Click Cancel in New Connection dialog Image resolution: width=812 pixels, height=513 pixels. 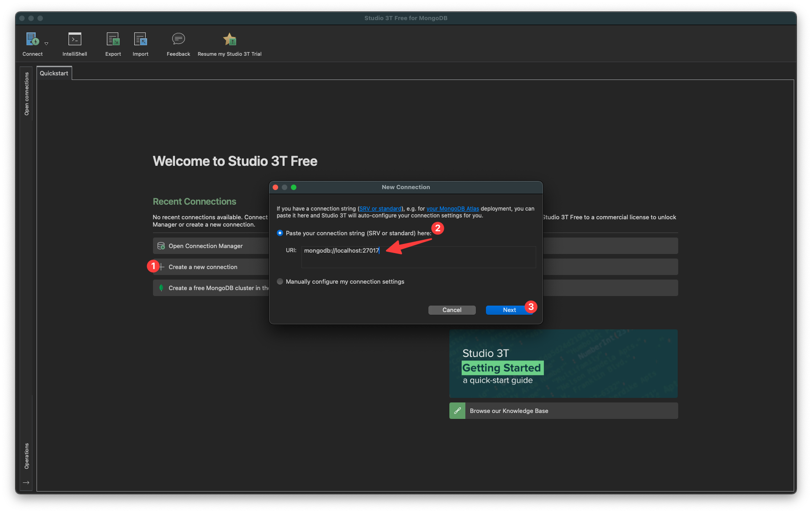click(x=452, y=310)
